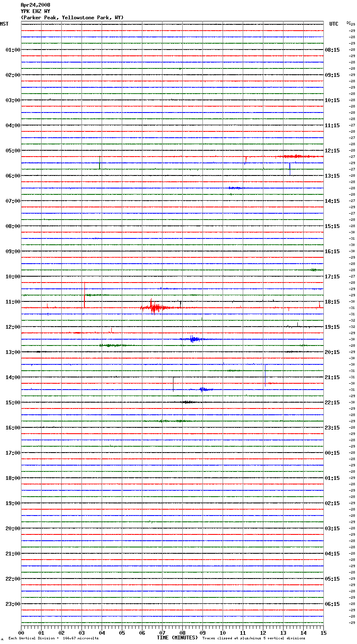Click the Traces clipped at plus/minus note
This screenshot has height=644, width=357.
(254, 639)
